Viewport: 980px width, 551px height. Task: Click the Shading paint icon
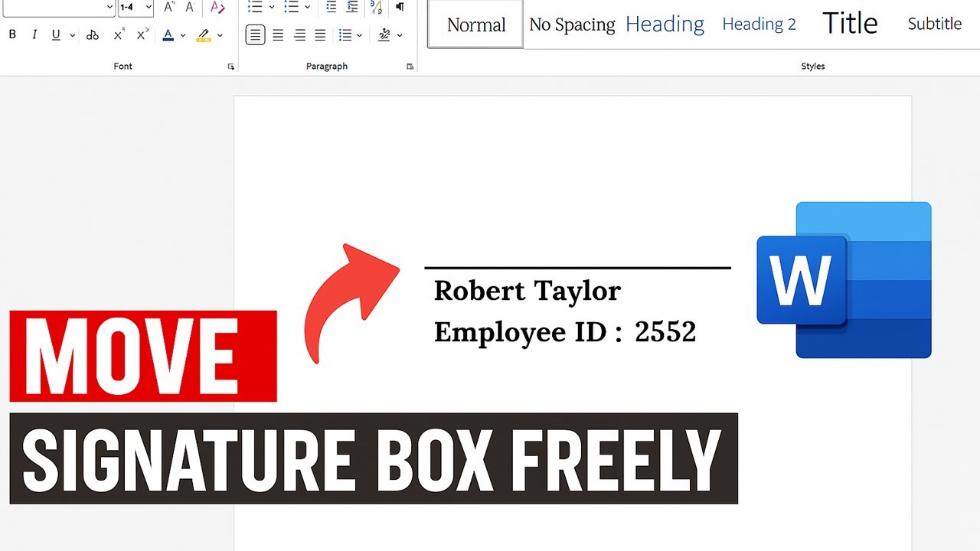tap(384, 35)
